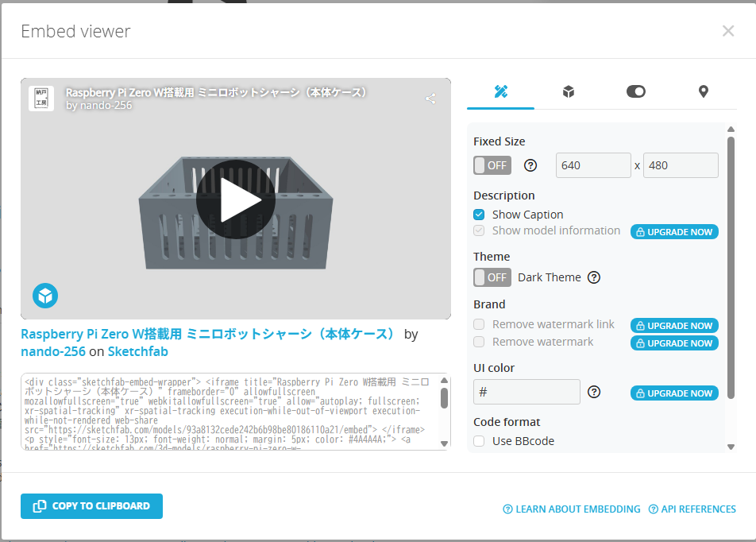Click Upgrade Now beside Remove watermark link

click(x=674, y=325)
